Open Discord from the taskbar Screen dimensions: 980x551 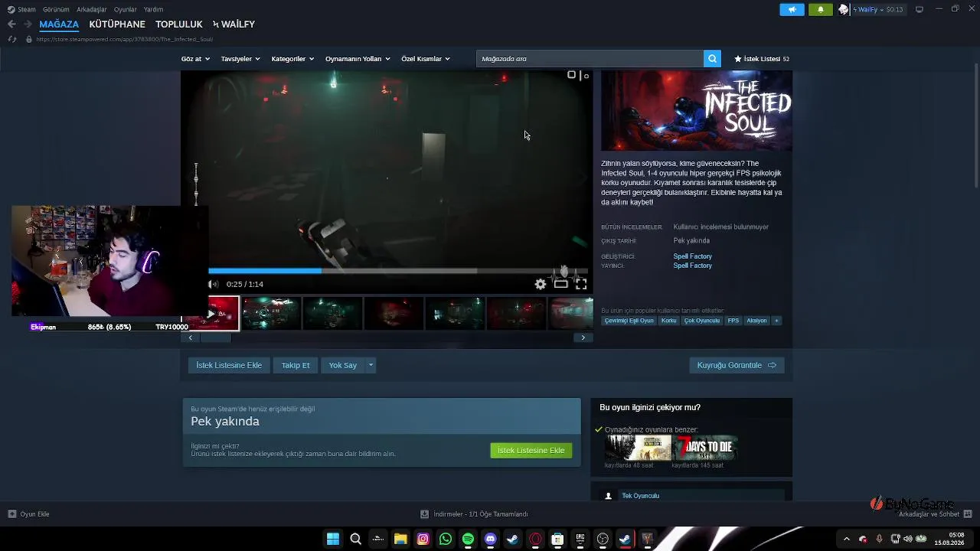[491, 539]
